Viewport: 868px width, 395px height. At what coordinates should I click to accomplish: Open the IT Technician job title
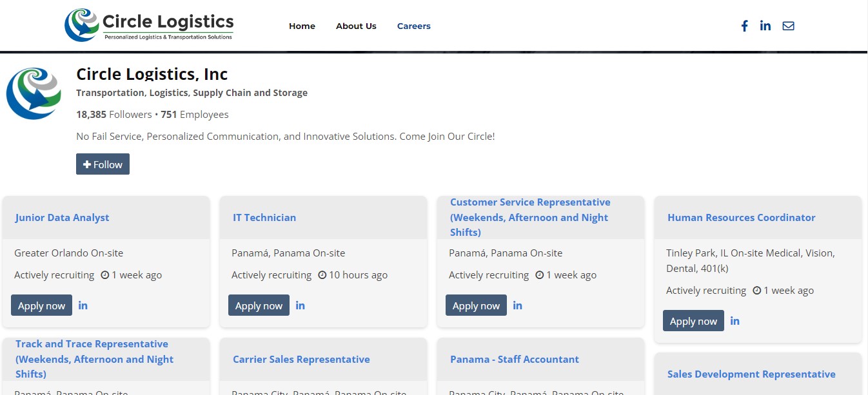[264, 218]
